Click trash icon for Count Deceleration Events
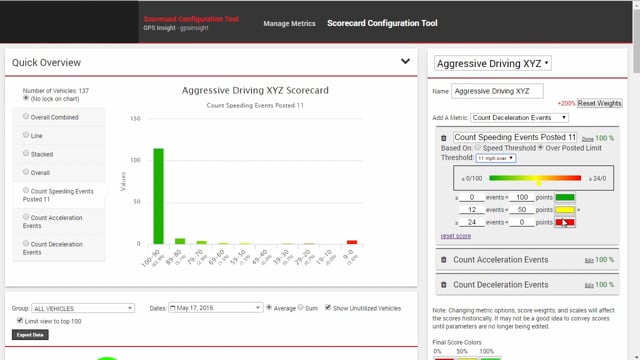The image size is (640, 360). pos(444,284)
